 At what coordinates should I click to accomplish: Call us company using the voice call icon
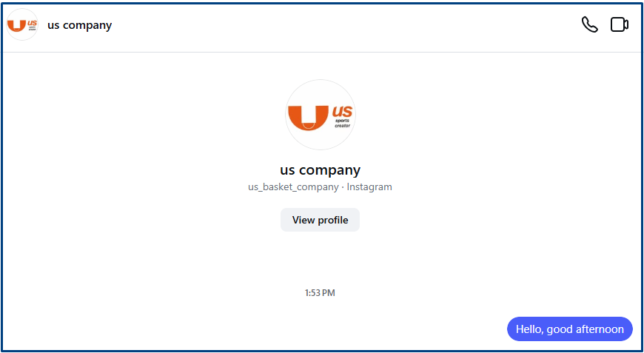(x=589, y=25)
